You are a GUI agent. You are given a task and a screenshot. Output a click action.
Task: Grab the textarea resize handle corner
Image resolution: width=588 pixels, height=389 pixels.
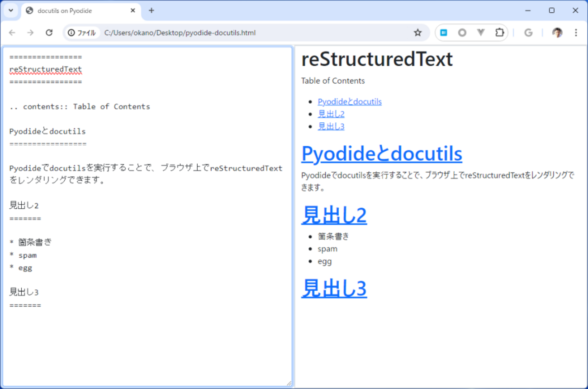pos(289,383)
